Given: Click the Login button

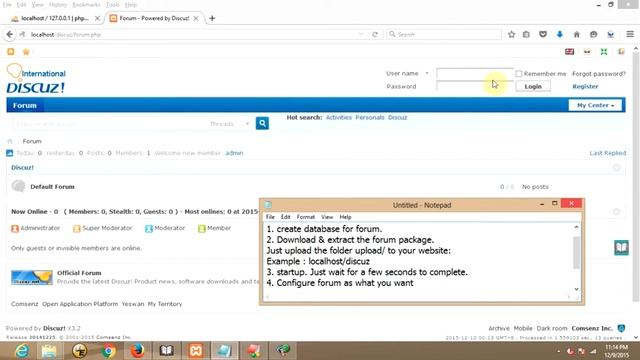Looking at the screenshot, I should pos(533,87).
